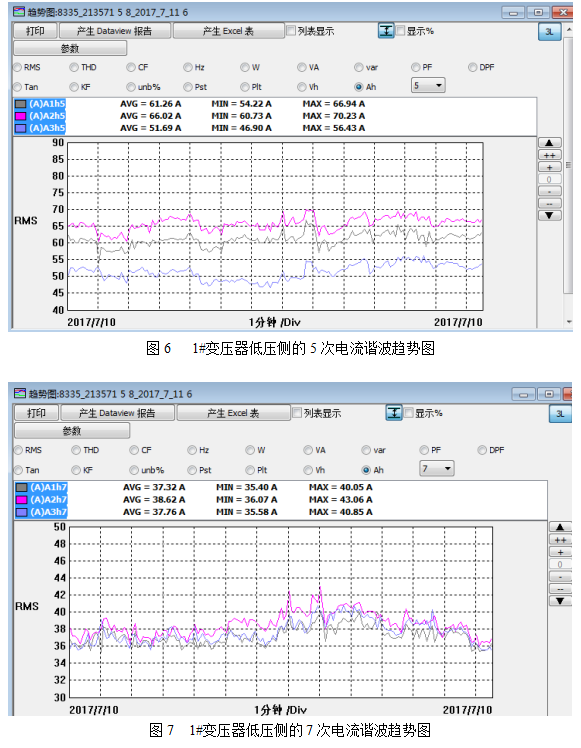Click down triangle in top chart controls
The height and width of the screenshot is (748, 581).
[550, 216]
